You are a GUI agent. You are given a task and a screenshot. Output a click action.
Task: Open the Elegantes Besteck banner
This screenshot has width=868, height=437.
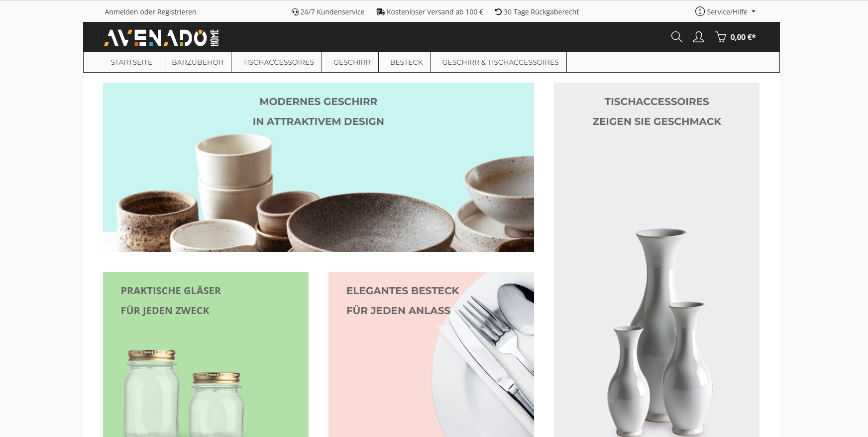pyautogui.click(x=431, y=354)
